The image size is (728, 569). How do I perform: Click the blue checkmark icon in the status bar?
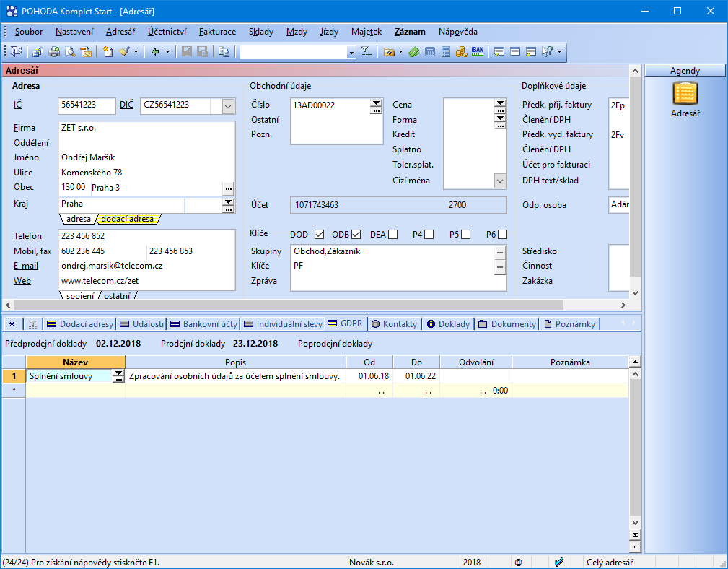pyautogui.click(x=559, y=562)
